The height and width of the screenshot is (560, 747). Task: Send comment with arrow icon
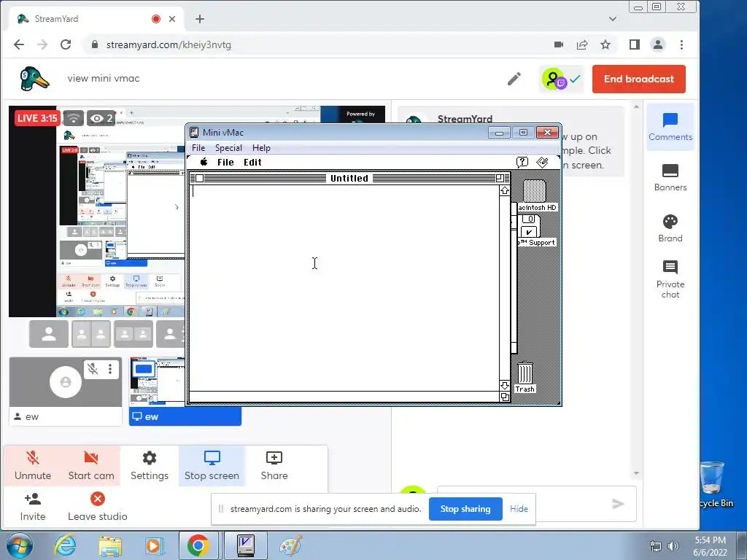tap(617, 504)
